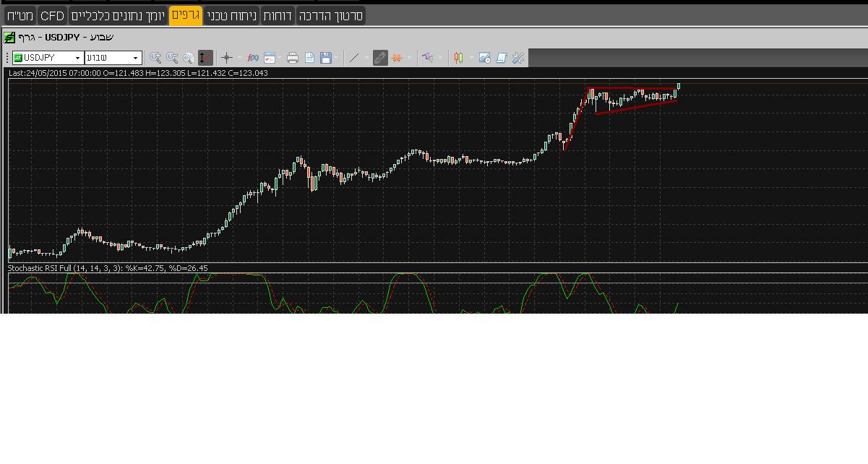Open the יומן נתונים כלכליים tab

118,15
